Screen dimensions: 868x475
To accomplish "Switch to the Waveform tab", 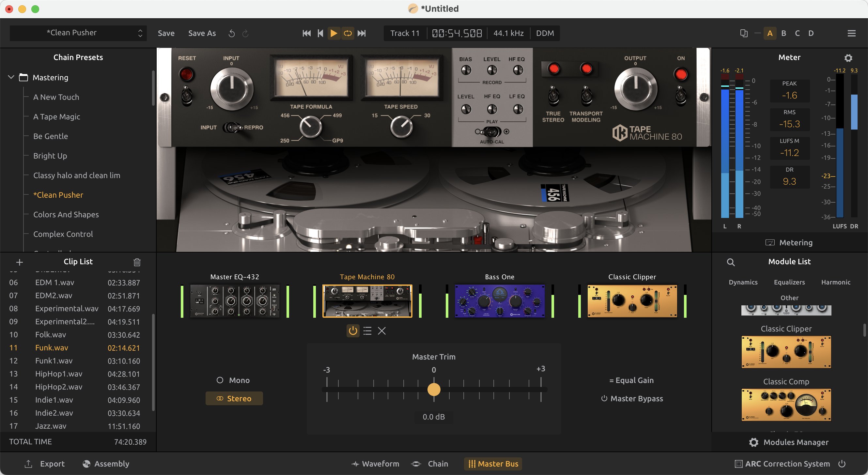I will tap(375, 464).
